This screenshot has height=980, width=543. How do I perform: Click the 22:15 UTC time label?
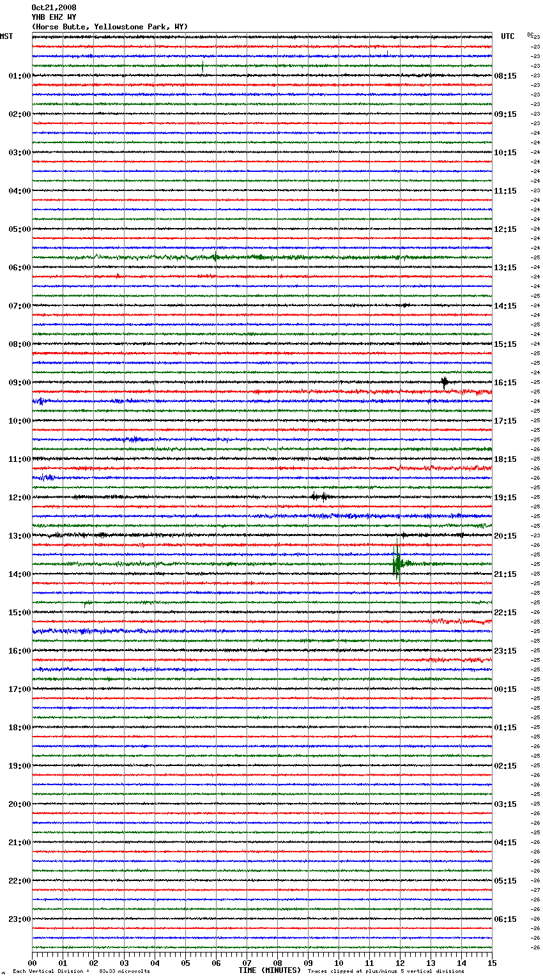(505, 613)
